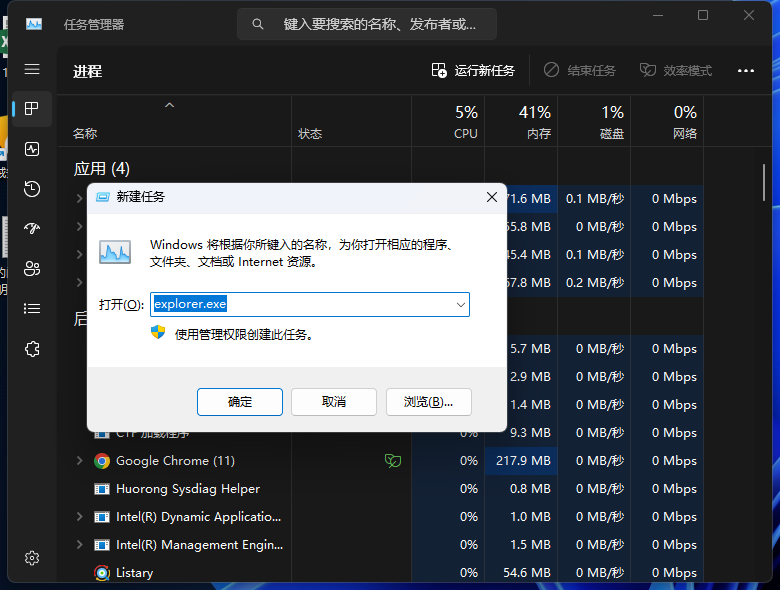
Task: Expand the Intel(R) Management Engine row
Action: pyautogui.click(x=80, y=545)
